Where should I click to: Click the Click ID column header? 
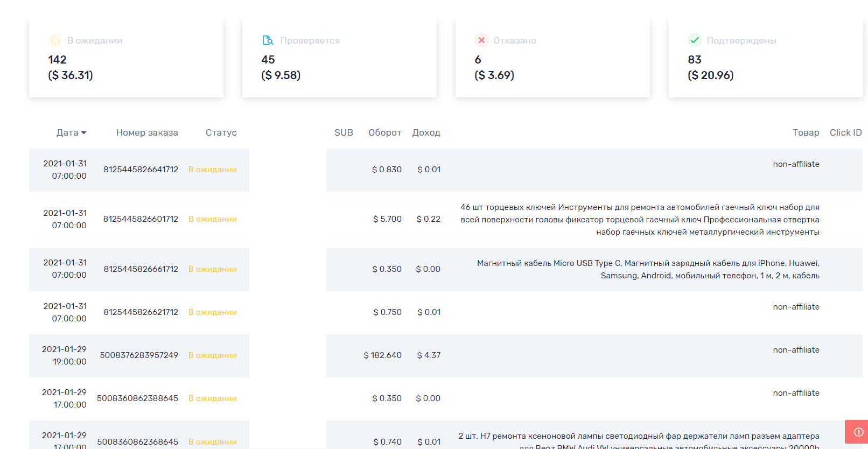[x=845, y=133]
